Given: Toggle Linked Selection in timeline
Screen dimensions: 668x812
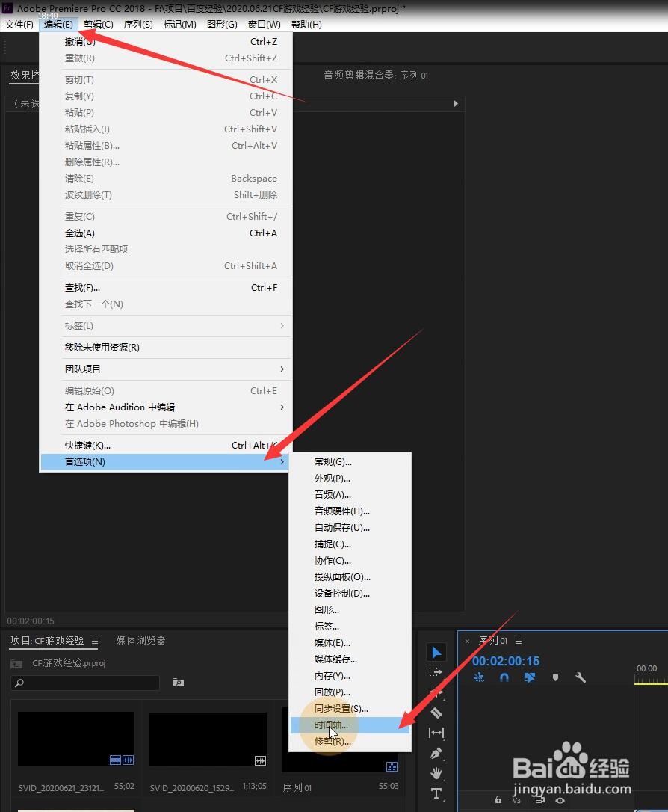Looking at the screenshot, I should (529, 677).
